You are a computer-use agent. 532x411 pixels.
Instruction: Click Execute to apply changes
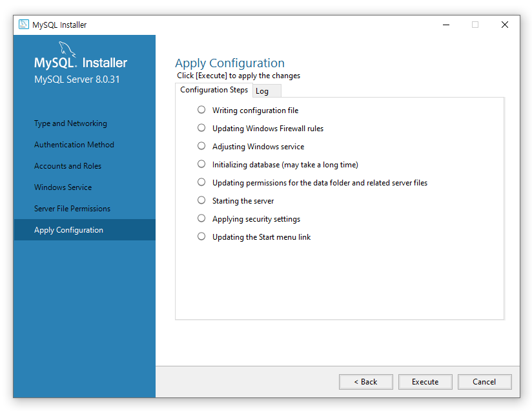tap(425, 382)
